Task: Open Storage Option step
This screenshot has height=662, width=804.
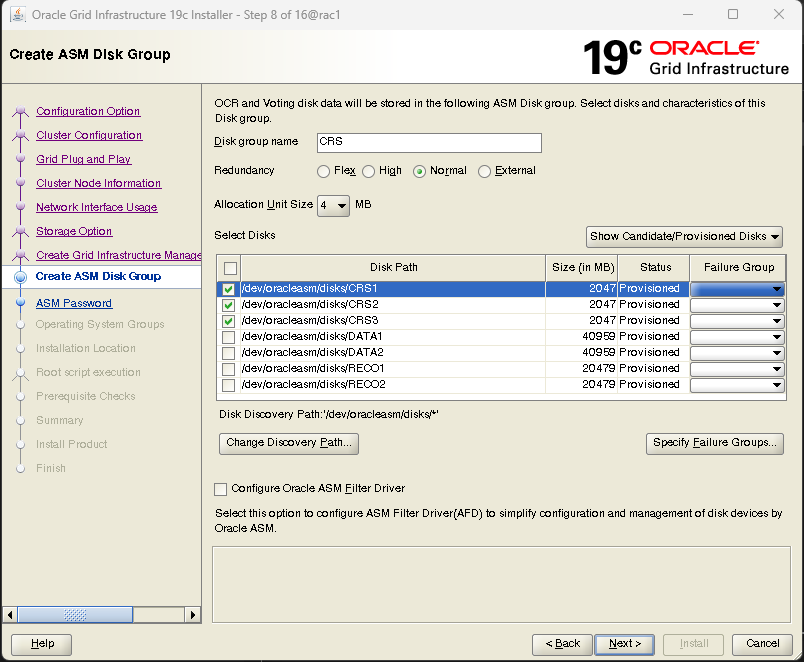Action: 74,231
